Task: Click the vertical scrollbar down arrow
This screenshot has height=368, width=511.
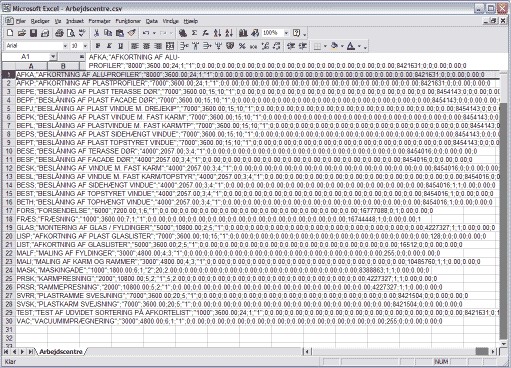Action: click(x=503, y=343)
